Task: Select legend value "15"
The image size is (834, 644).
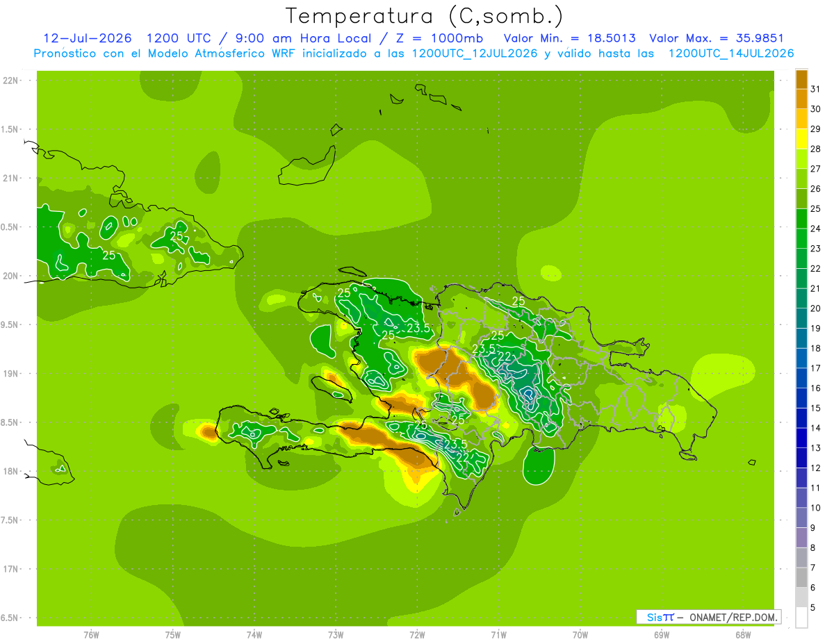Action: pyautogui.click(x=816, y=408)
